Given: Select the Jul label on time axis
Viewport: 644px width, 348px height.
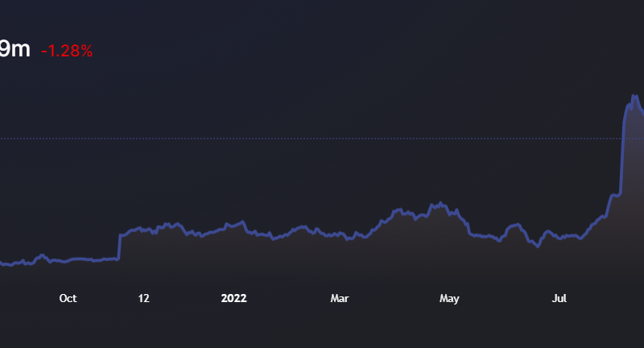Looking at the screenshot, I should pyautogui.click(x=559, y=299).
